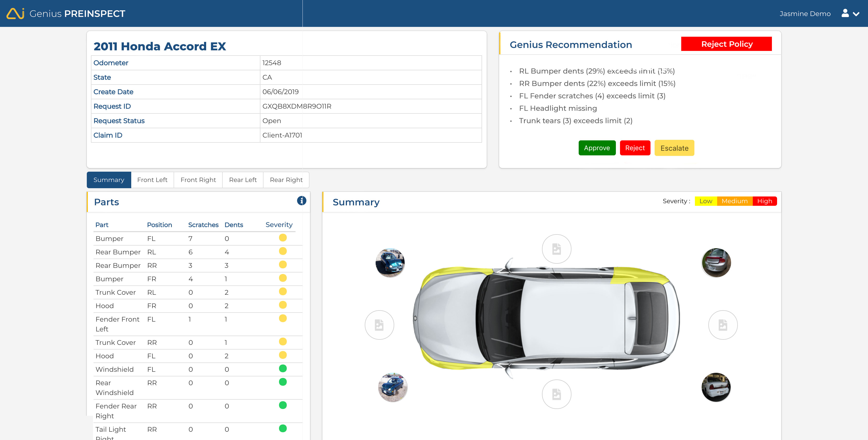The width and height of the screenshot is (868, 440).
Task: View rear red car photo thumbnail at top right
Action: (x=716, y=263)
